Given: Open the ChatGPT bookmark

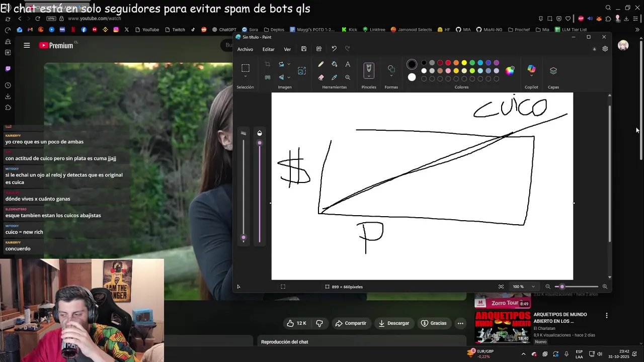Looking at the screenshot, I should [224, 30].
